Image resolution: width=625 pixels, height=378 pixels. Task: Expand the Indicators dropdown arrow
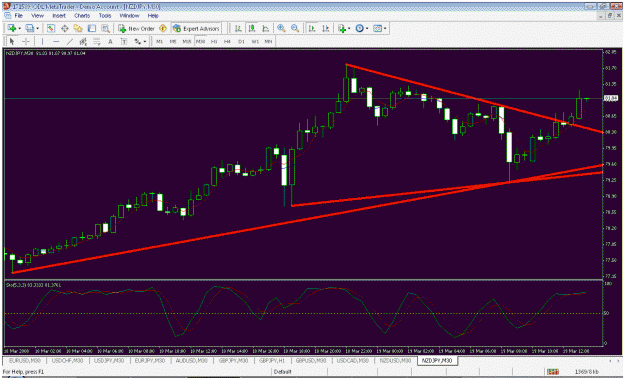pyautogui.click(x=349, y=28)
